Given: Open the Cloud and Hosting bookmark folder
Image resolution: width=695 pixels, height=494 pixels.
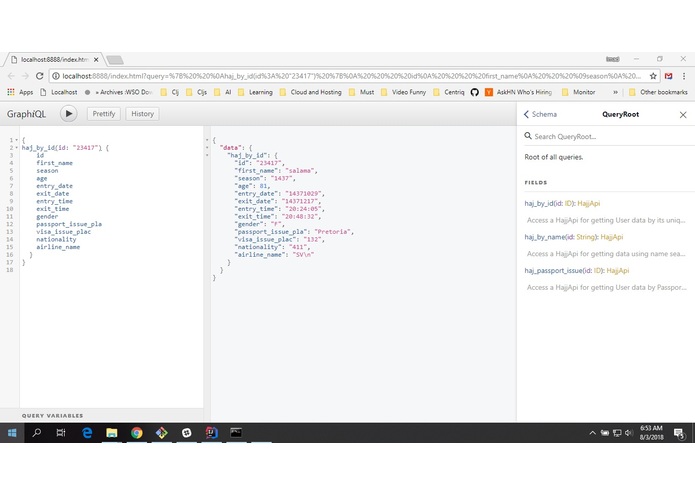Looking at the screenshot, I should pos(311,92).
